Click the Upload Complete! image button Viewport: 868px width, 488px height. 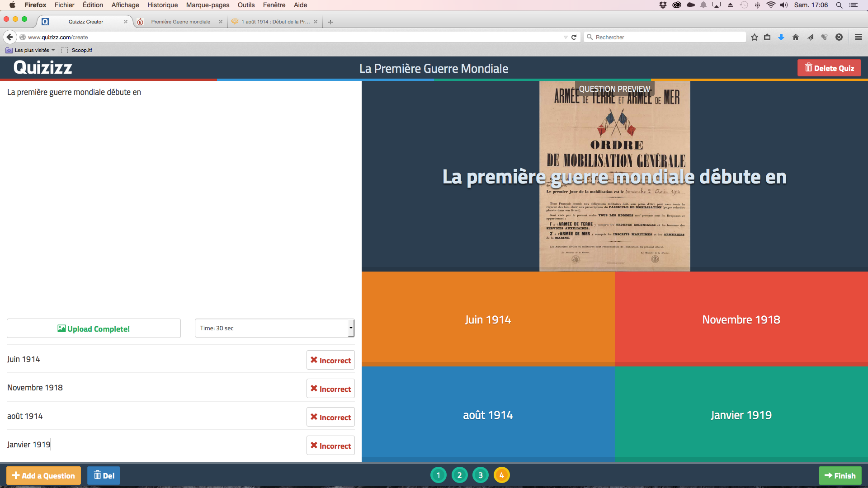[x=94, y=328]
